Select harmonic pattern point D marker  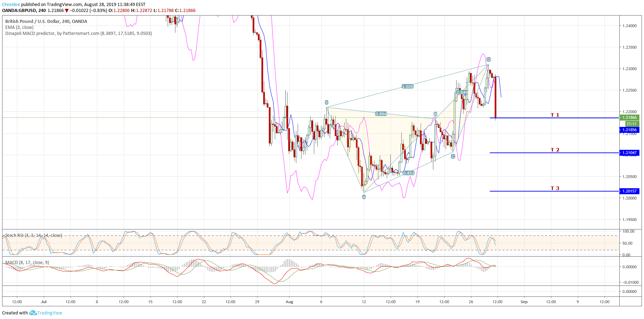489,60
